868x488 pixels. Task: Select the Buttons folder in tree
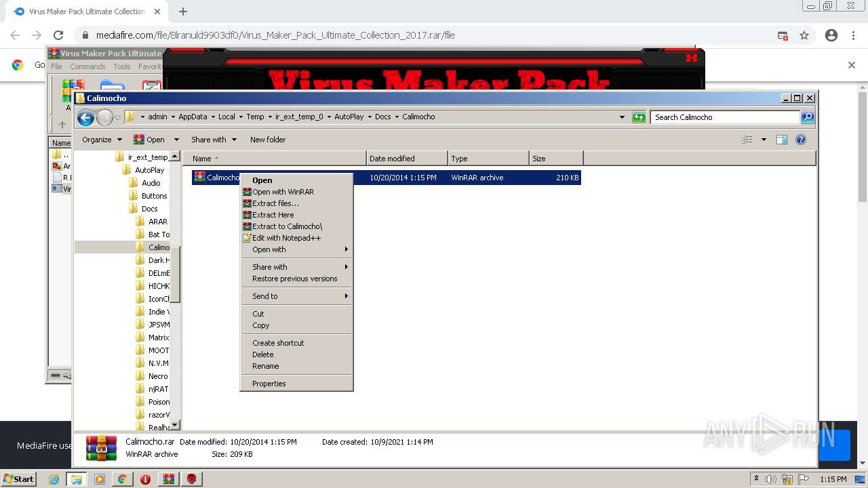pos(148,196)
